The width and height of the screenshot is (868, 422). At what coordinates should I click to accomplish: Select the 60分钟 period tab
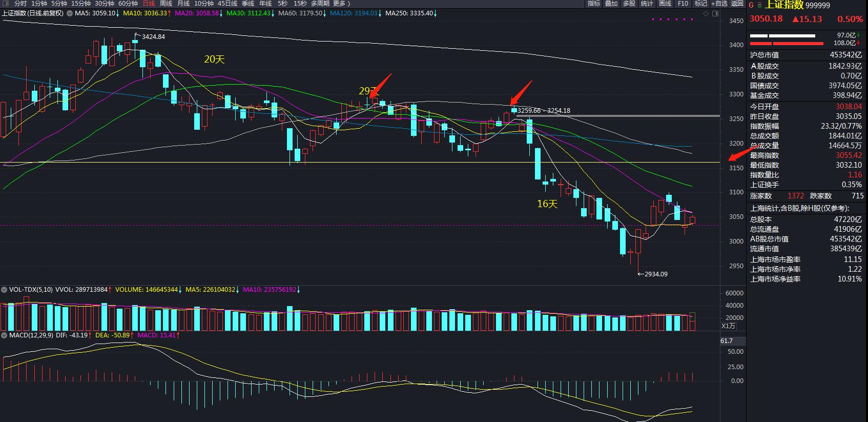coord(128,4)
